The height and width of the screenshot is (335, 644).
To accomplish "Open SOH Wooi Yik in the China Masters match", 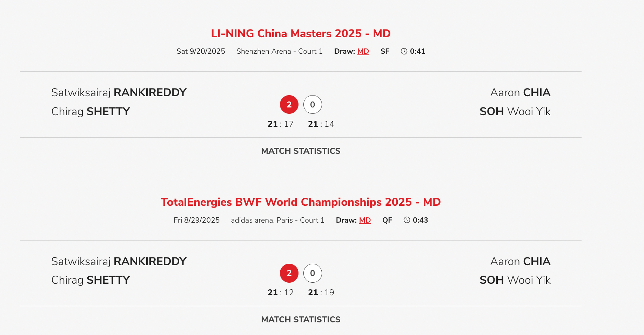I will (515, 111).
